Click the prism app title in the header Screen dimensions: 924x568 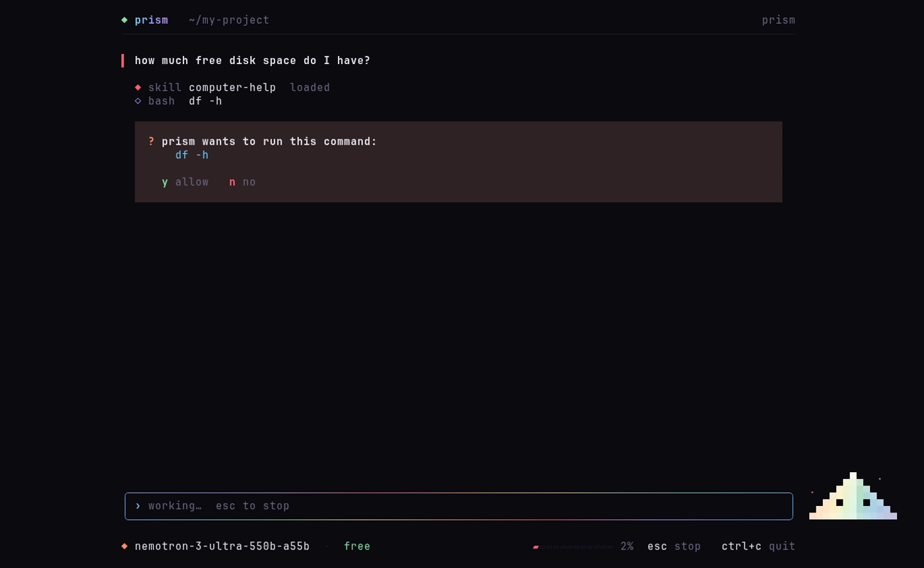151,20
